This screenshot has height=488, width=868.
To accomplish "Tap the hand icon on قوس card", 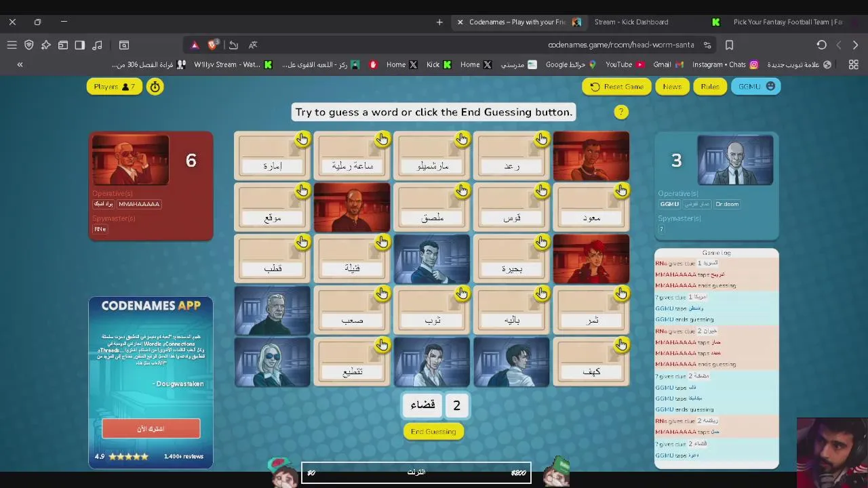I will pyautogui.click(x=541, y=191).
